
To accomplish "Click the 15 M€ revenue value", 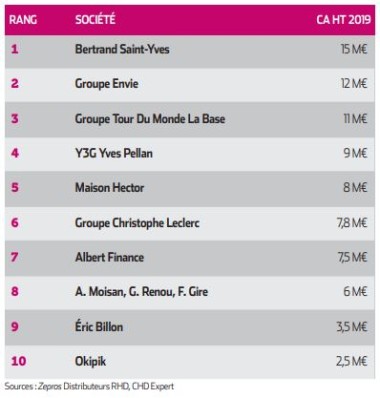I will click(354, 50).
